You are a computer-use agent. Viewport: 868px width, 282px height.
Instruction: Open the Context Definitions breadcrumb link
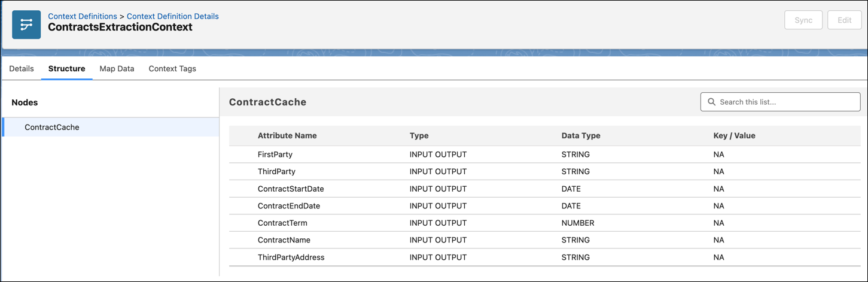(x=83, y=16)
